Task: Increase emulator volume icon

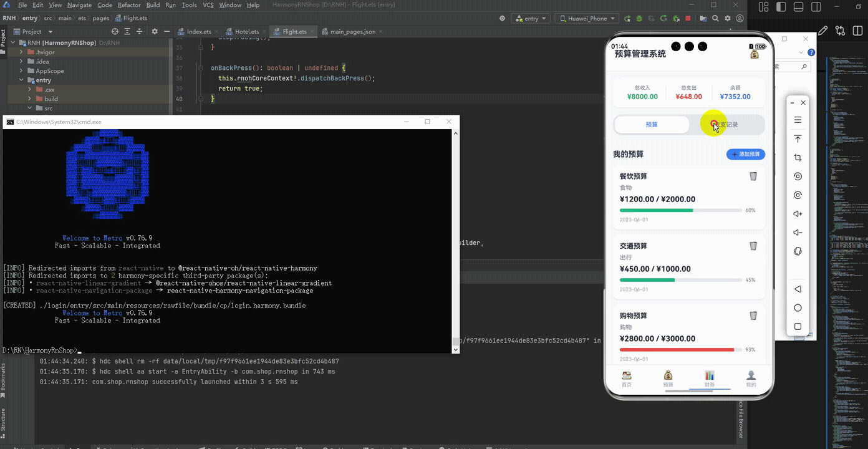Action: coord(798,214)
